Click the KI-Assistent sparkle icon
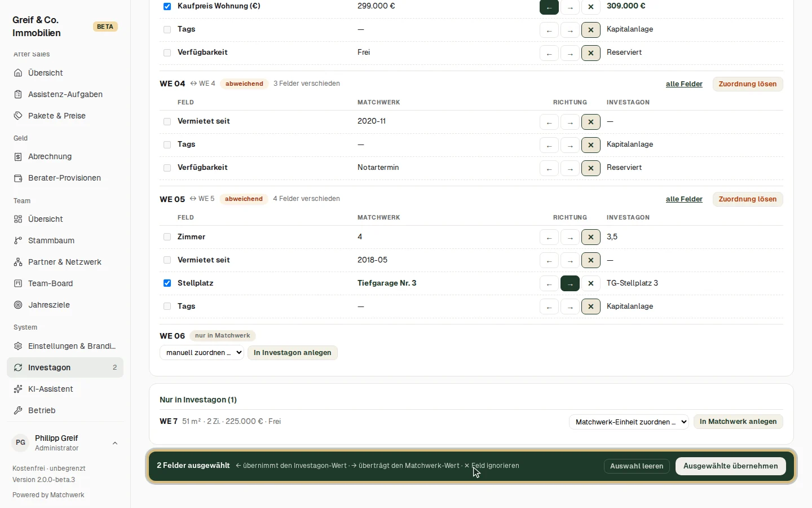Screen dimensions: 812x508 [18, 389]
